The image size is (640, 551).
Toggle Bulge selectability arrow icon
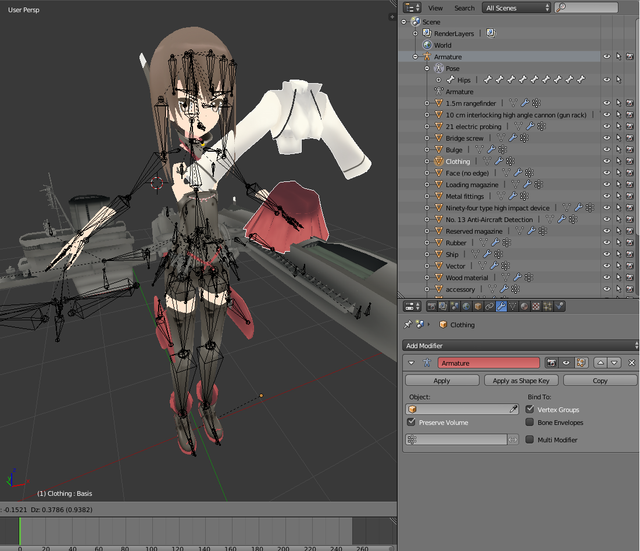(x=619, y=150)
